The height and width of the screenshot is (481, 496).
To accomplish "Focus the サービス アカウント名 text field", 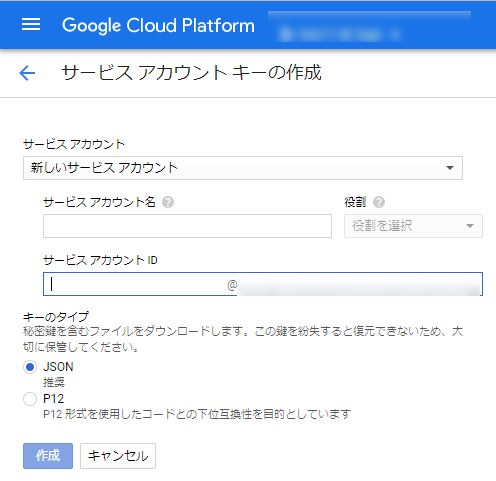I will 187,226.
